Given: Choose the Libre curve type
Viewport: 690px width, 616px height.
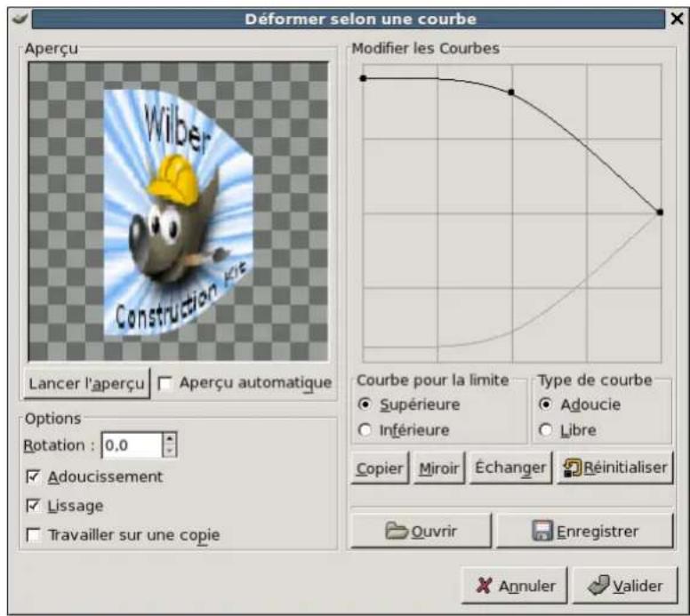Looking at the screenshot, I should click(546, 430).
